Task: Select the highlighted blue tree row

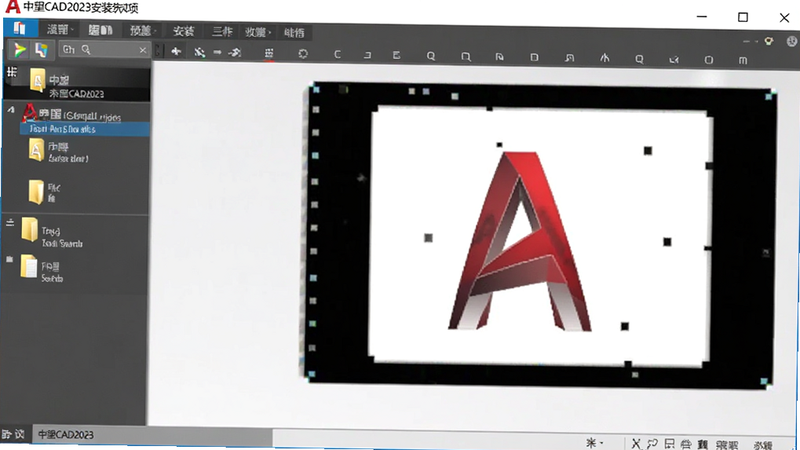Action: point(85,129)
